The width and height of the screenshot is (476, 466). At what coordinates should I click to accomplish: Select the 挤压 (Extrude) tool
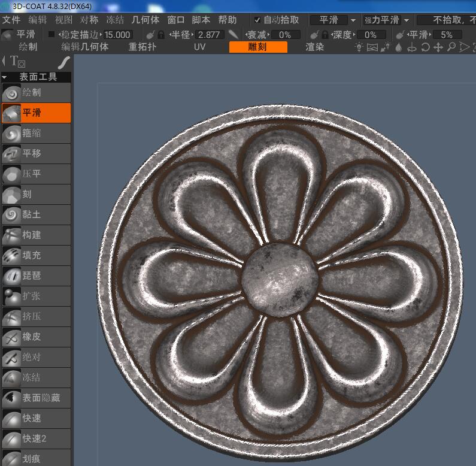[36, 316]
